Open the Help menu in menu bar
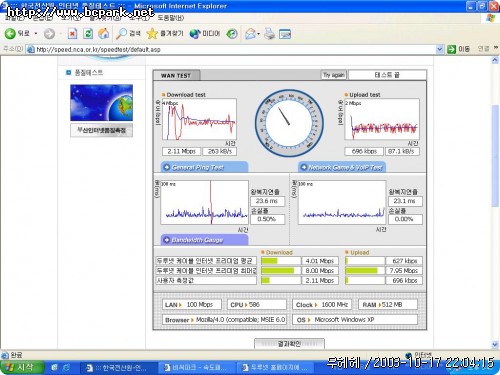 pyautogui.click(x=171, y=18)
